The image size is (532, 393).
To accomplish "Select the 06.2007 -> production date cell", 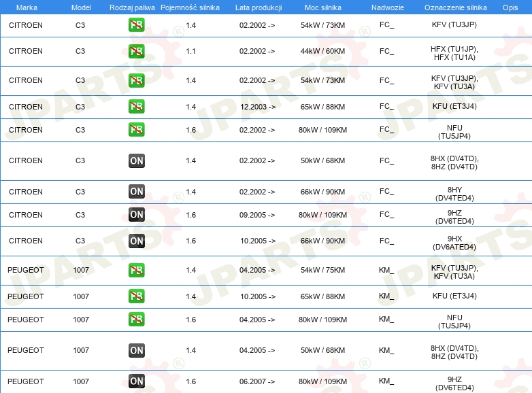I will point(257,381).
